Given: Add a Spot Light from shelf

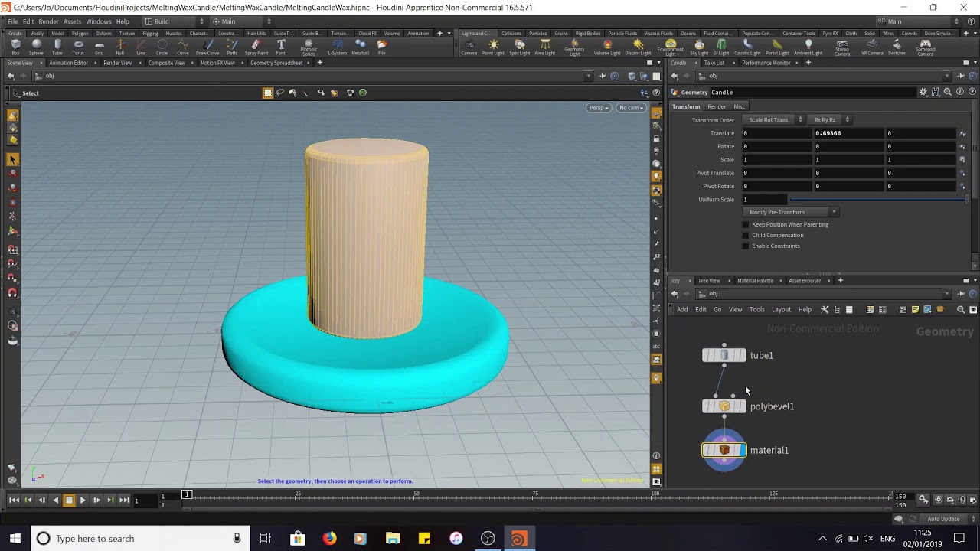Looking at the screenshot, I should [519, 47].
